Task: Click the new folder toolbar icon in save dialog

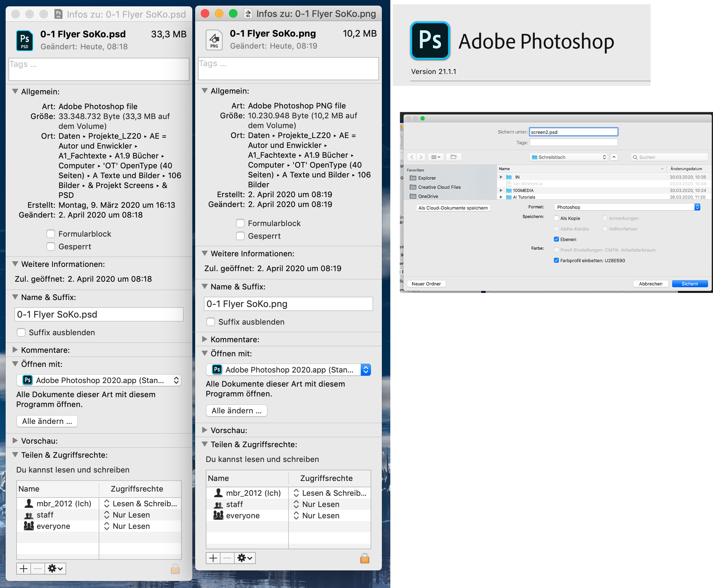Action: 453,157
